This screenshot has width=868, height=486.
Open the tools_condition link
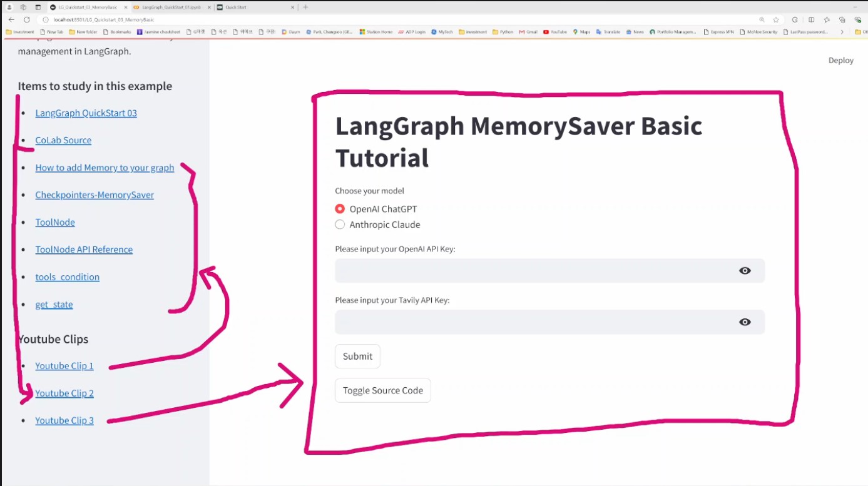(x=67, y=277)
